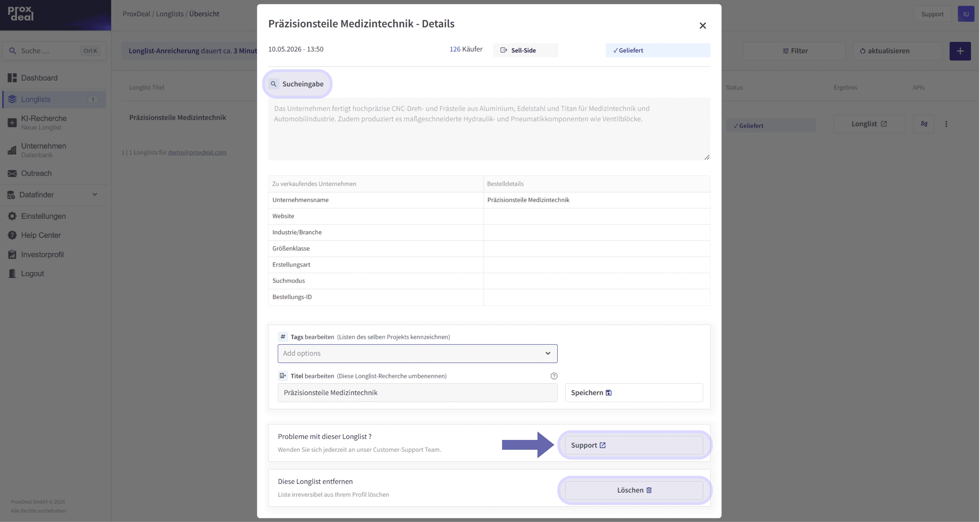Click the IU user avatar
Screen dimensions: 980x522
(x=966, y=14)
